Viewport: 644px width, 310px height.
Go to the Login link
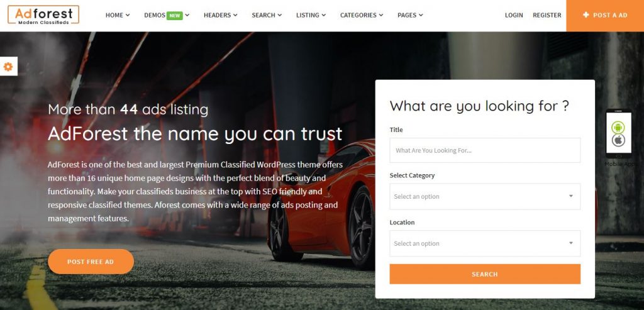point(514,15)
